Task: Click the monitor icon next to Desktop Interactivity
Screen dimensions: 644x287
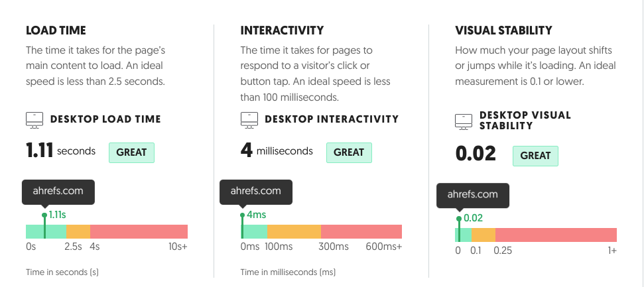Action: 249,120
